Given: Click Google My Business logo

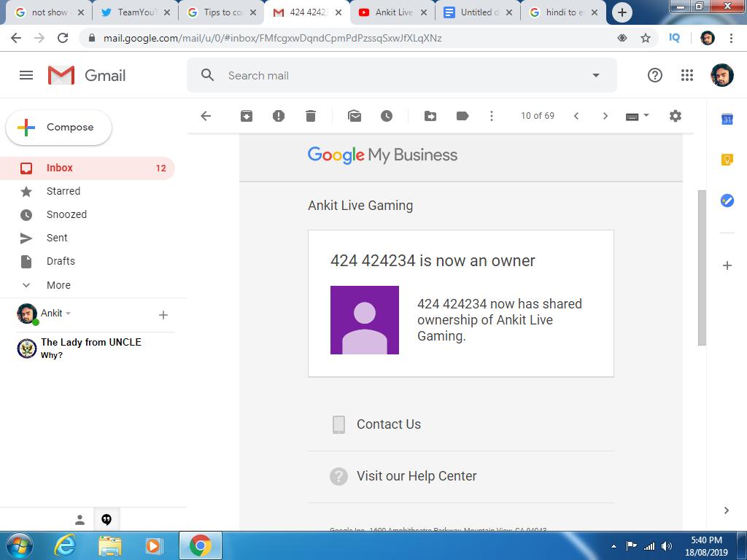Looking at the screenshot, I should click(x=382, y=155).
